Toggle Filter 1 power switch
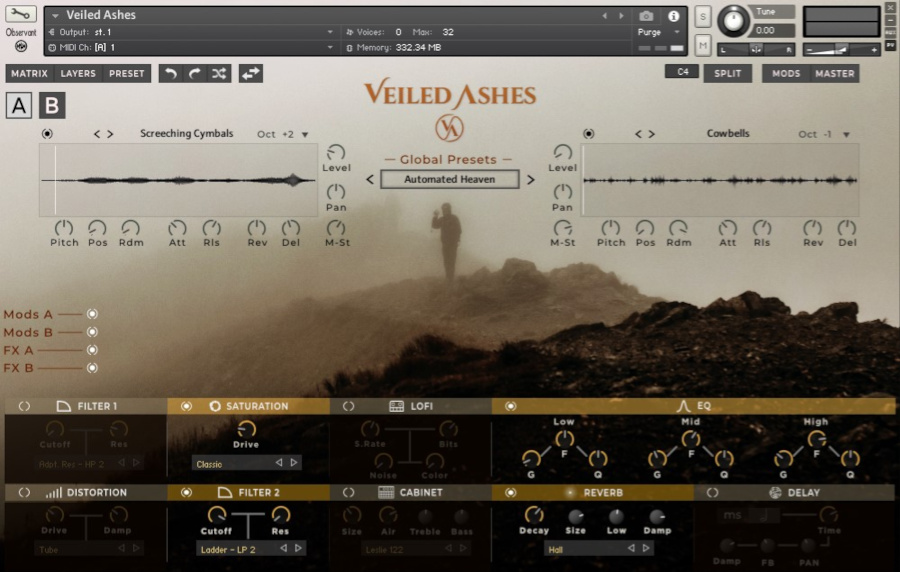The width and height of the screenshot is (900, 572). coord(24,406)
